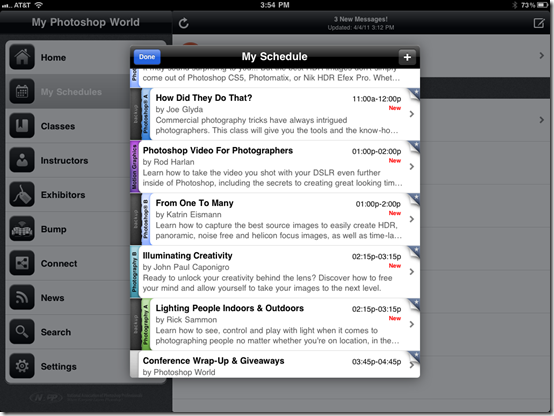
Task: Toggle star flag on Illuminating Creativity session
Action: pyautogui.click(x=414, y=252)
